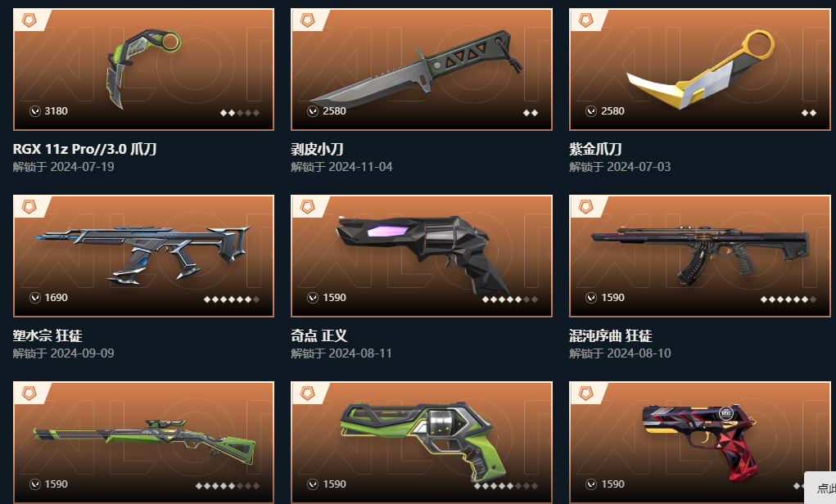Select the 混沌序曲 狂徒 rifle card
The height and width of the screenshot is (504, 836).
[699, 256]
